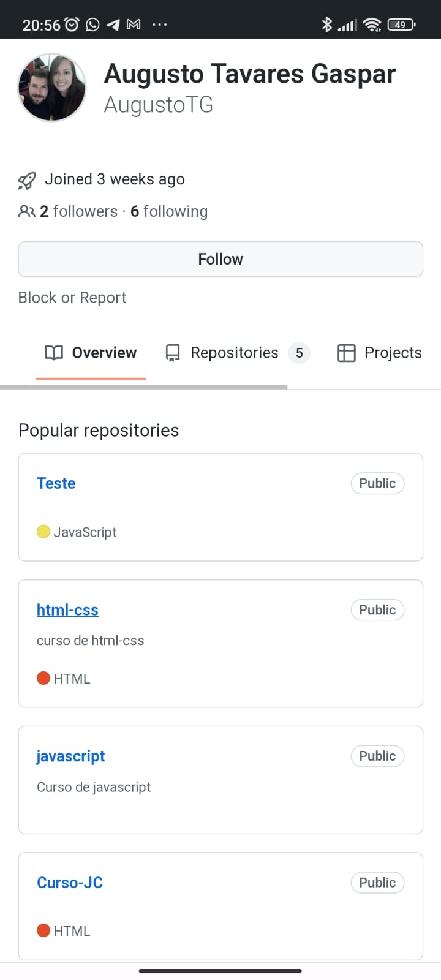
Task: Select the 'Popular repositories' heading
Action: pos(99,431)
